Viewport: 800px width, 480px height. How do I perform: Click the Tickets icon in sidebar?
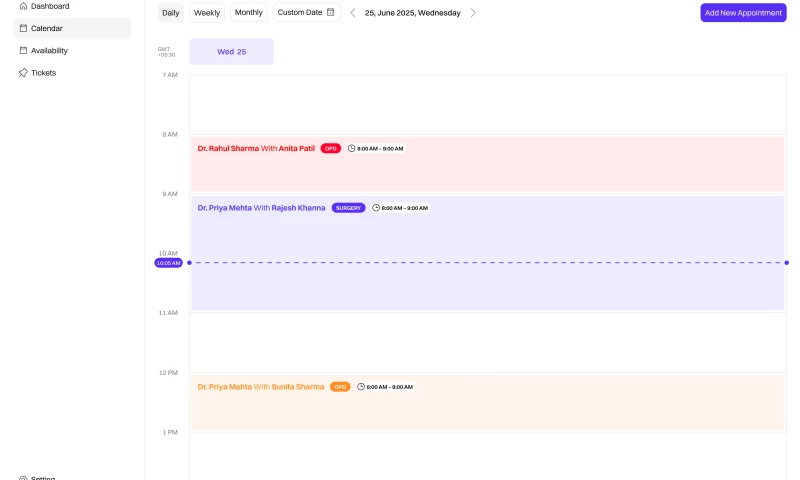coord(24,73)
